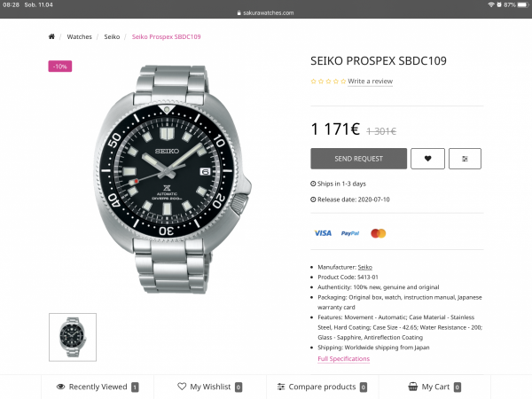The height and width of the screenshot is (399, 532).
Task: Open Compare products bottom tab
Action: pyautogui.click(x=322, y=387)
